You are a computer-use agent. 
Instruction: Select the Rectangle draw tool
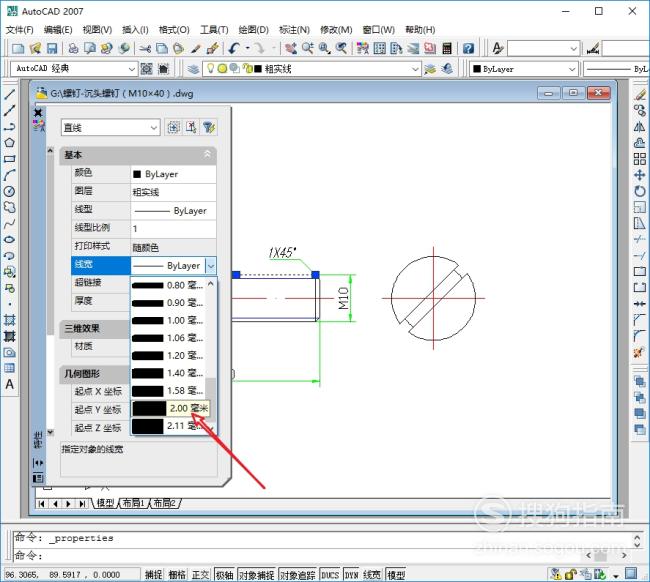click(x=10, y=159)
